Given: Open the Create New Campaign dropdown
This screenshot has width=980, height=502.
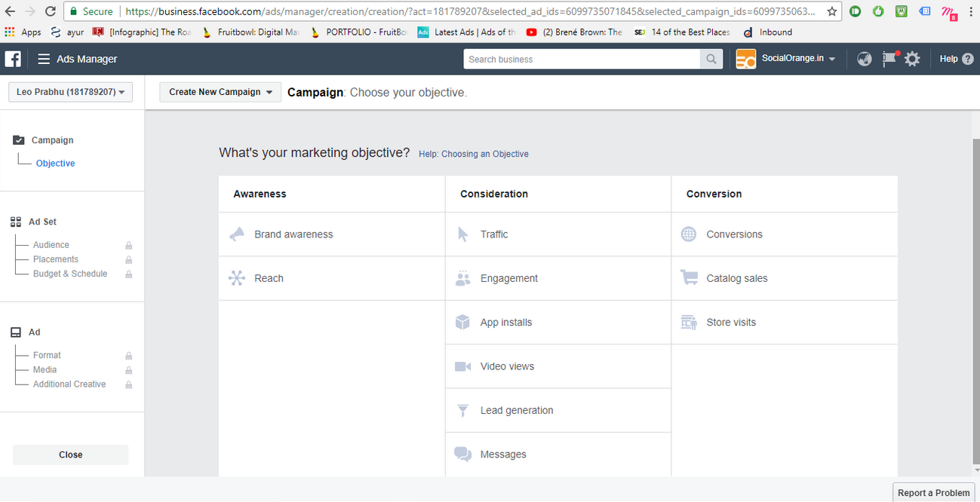Looking at the screenshot, I should pos(220,91).
